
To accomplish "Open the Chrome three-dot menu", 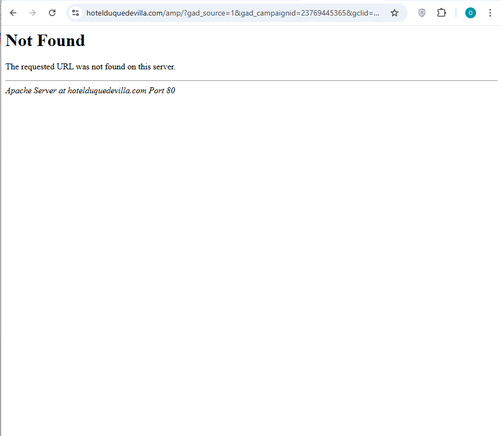I will [490, 13].
